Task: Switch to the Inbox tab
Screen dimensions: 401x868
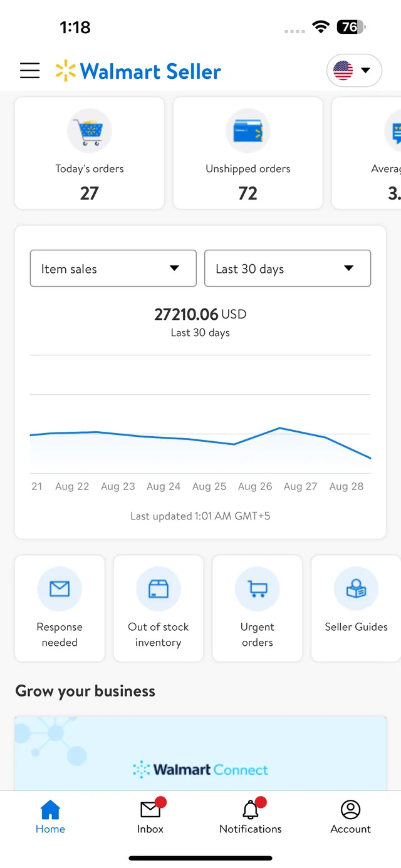Action: (x=150, y=817)
